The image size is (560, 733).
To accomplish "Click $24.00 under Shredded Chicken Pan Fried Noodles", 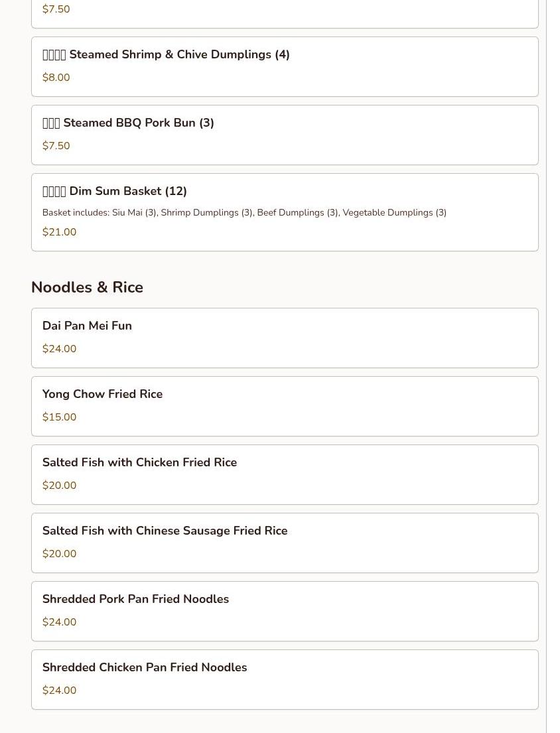I will pos(59,691).
